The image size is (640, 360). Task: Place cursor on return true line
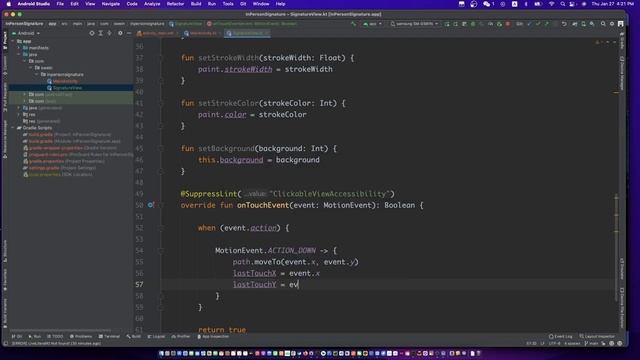[x=222, y=329]
